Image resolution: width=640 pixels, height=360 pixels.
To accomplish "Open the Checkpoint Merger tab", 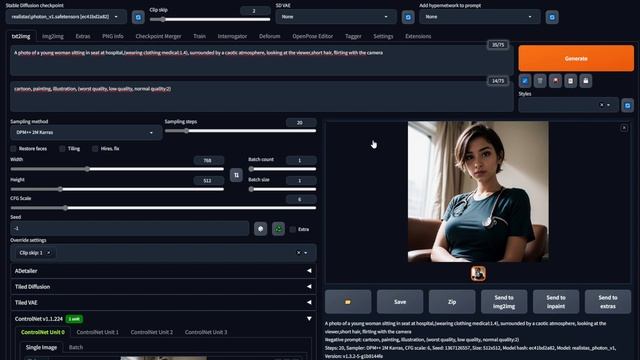I will (x=158, y=36).
